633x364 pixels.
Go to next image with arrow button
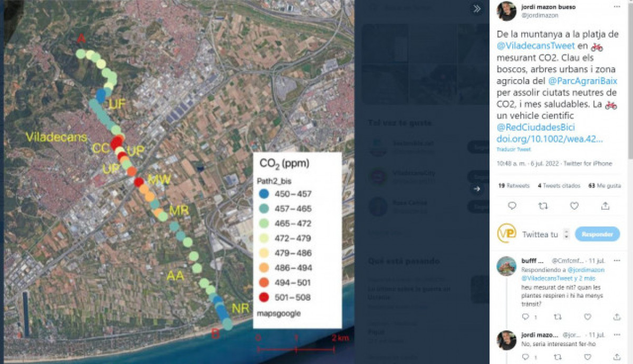tap(476, 188)
